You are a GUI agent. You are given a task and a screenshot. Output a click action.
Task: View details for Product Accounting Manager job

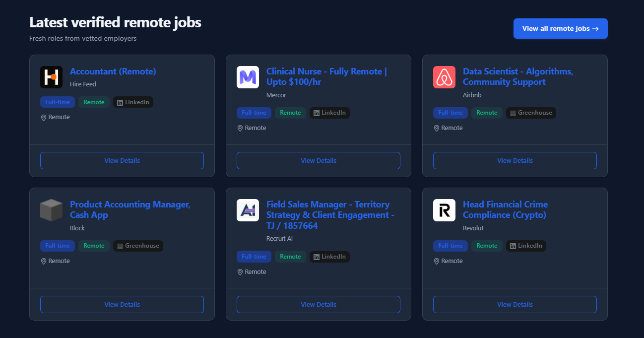[122, 304]
